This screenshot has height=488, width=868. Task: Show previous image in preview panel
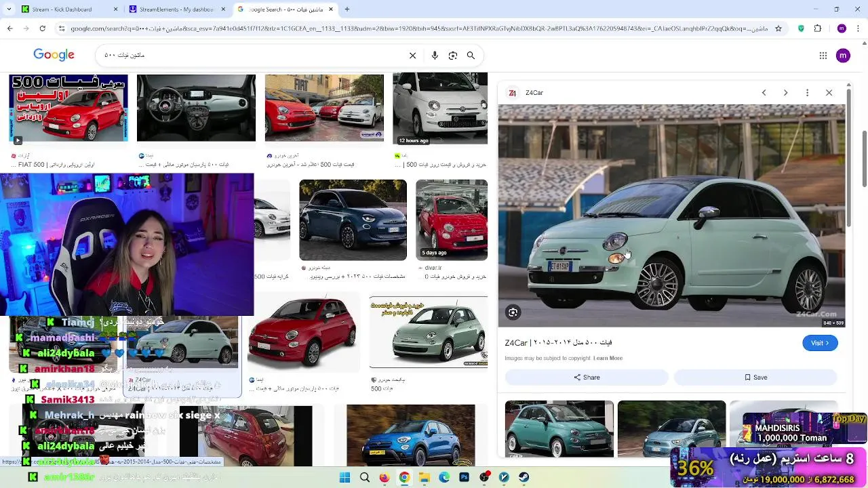click(764, 93)
